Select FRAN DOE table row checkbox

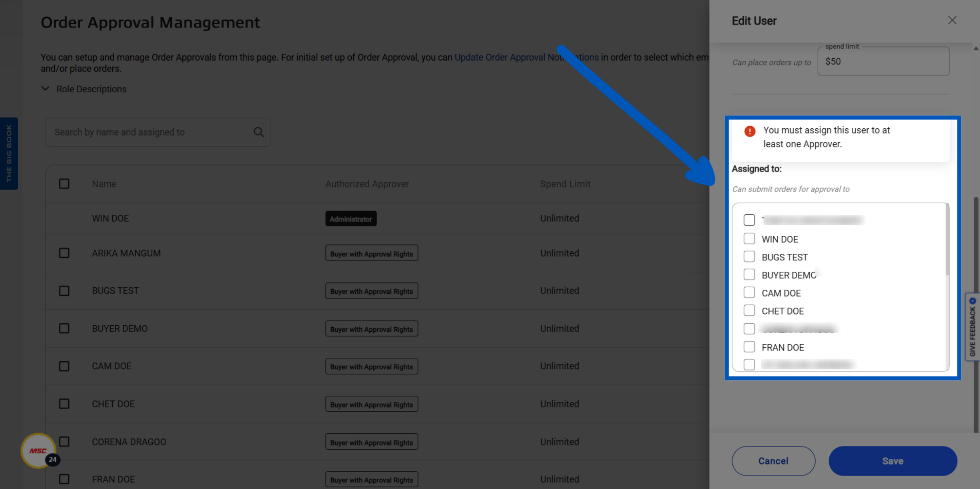tap(64, 479)
